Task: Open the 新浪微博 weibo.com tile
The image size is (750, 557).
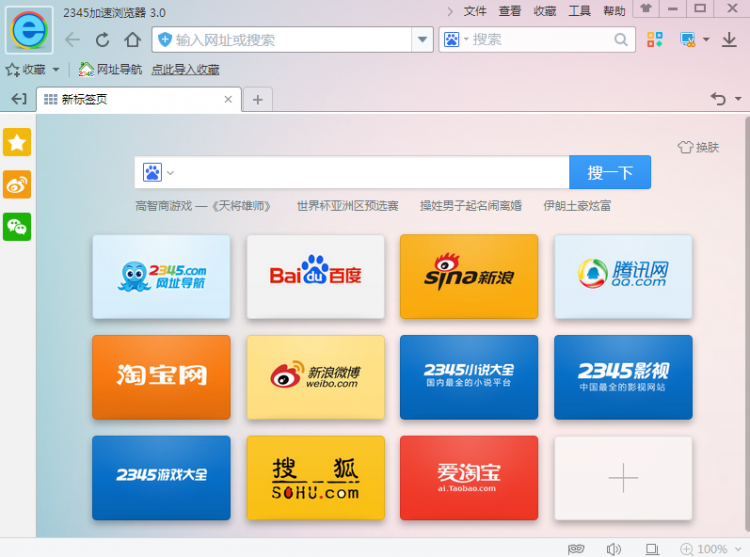Action: pyautogui.click(x=316, y=377)
